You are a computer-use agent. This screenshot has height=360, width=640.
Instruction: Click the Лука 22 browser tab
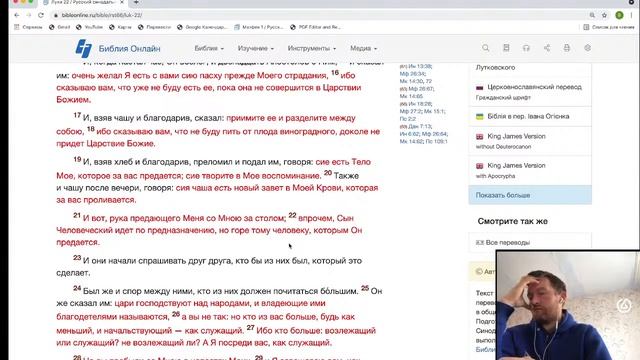[x=83, y=2]
